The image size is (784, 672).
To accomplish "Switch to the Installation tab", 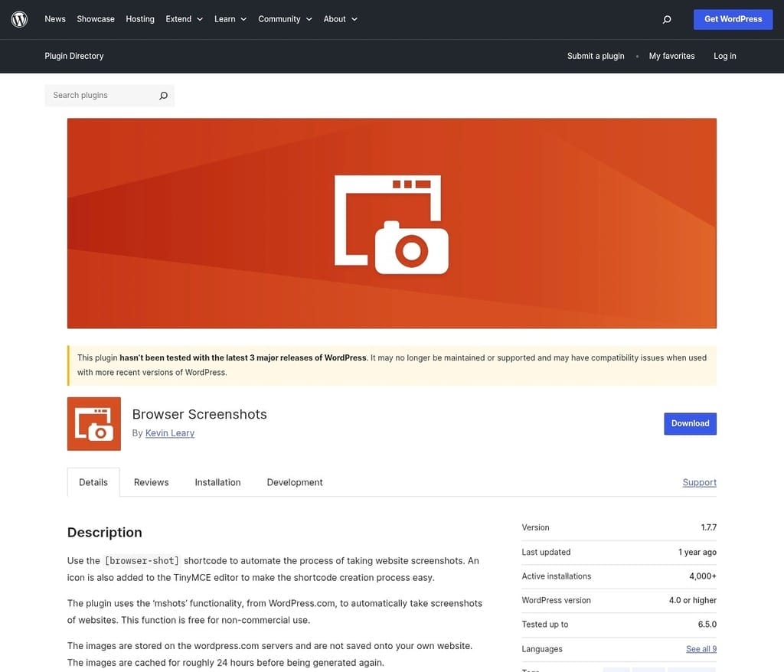I will [217, 482].
